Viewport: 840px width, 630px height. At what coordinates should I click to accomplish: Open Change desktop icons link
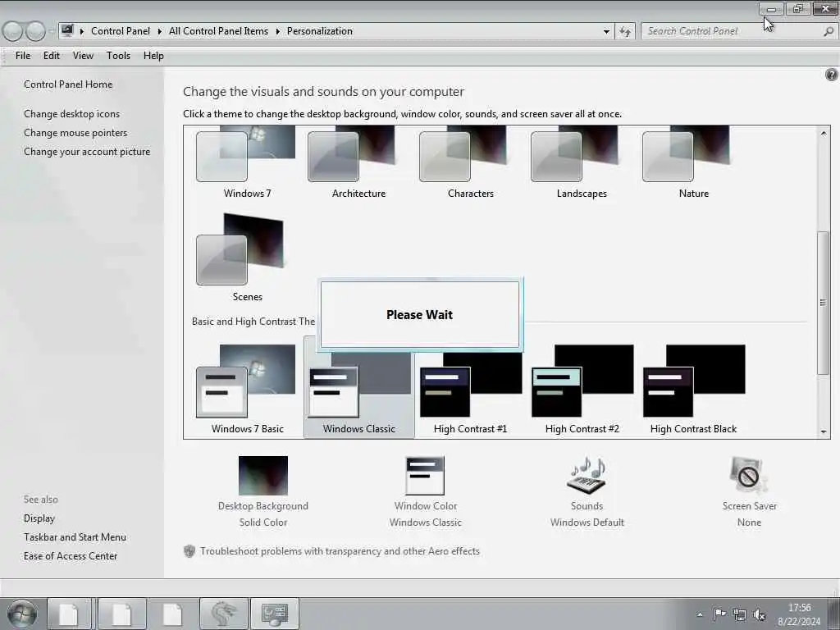pyautogui.click(x=72, y=113)
